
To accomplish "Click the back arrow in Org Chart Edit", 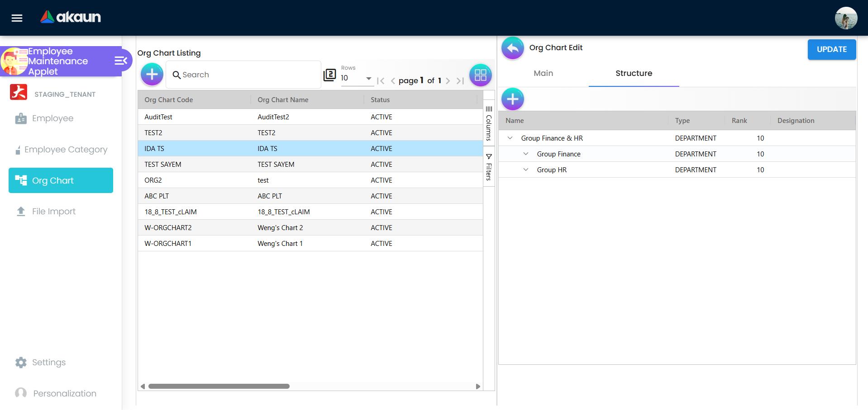I will [512, 48].
